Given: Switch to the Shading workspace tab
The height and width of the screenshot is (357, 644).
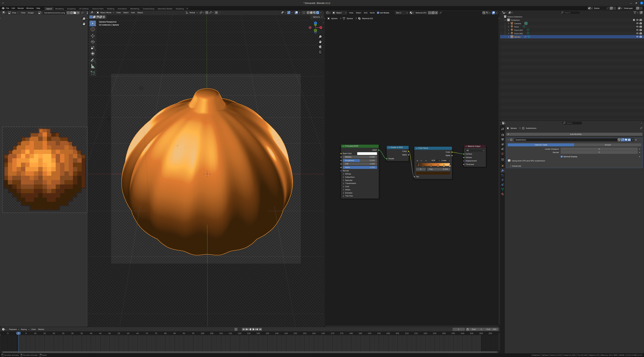Looking at the screenshot, I should [x=111, y=9].
